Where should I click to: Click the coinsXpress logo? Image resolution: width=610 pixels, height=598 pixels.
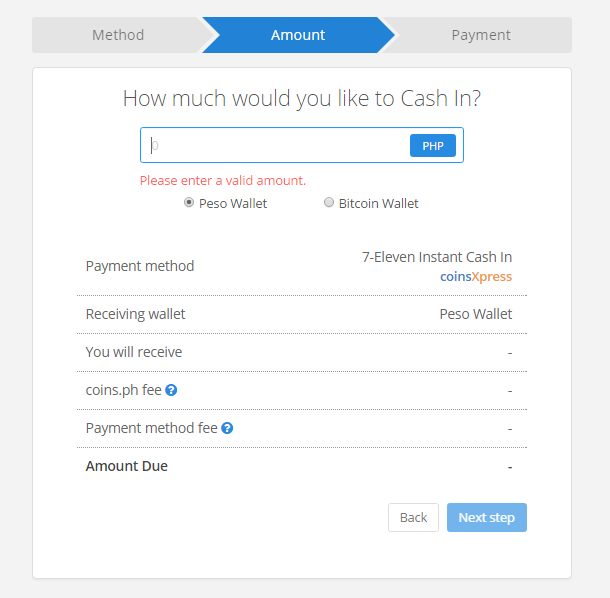[x=476, y=276]
